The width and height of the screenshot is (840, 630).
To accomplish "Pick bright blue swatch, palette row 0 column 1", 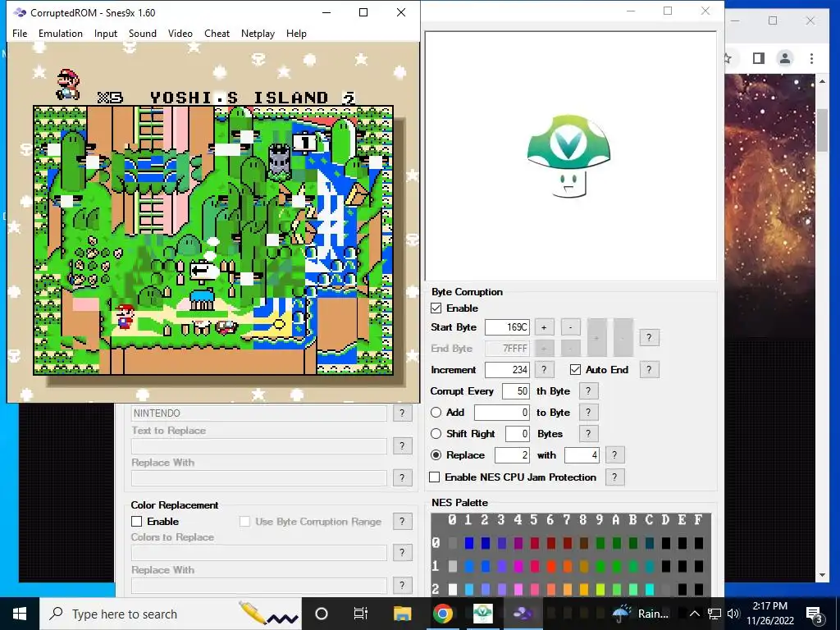I will click(x=469, y=543).
